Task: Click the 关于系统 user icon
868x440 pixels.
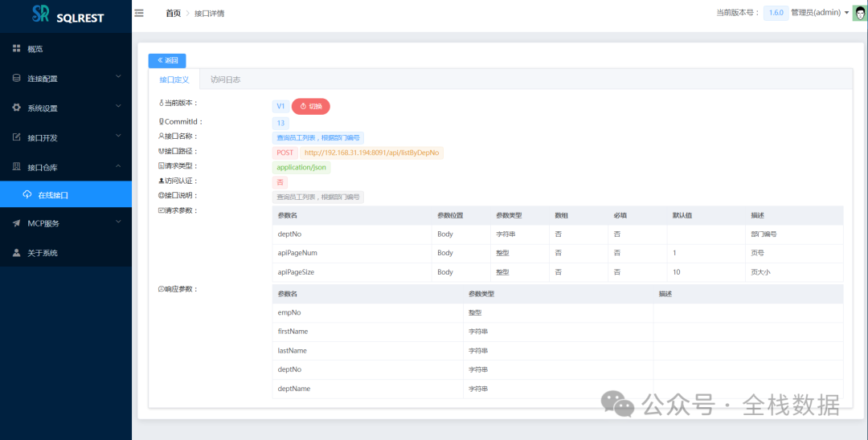Action: click(x=16, y=253)
